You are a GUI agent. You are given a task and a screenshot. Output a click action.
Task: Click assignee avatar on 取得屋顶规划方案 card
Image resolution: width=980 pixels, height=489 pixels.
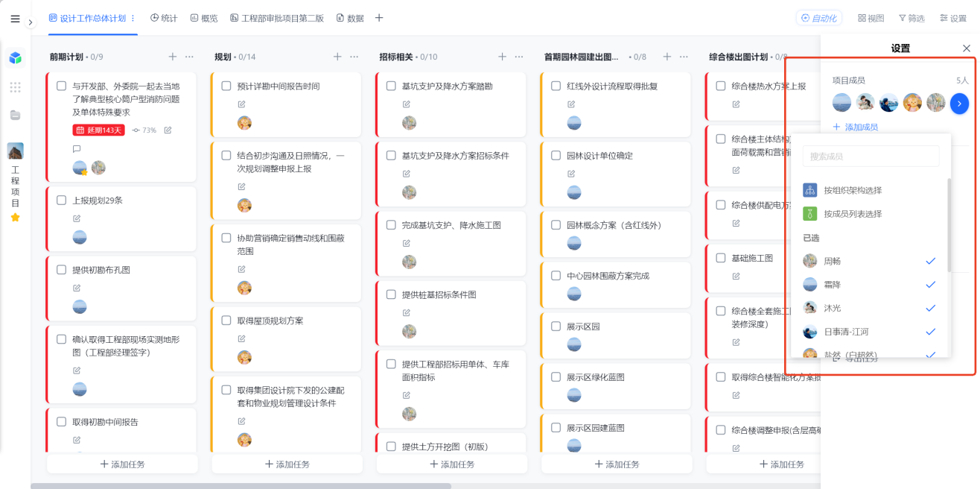[244, 357]
